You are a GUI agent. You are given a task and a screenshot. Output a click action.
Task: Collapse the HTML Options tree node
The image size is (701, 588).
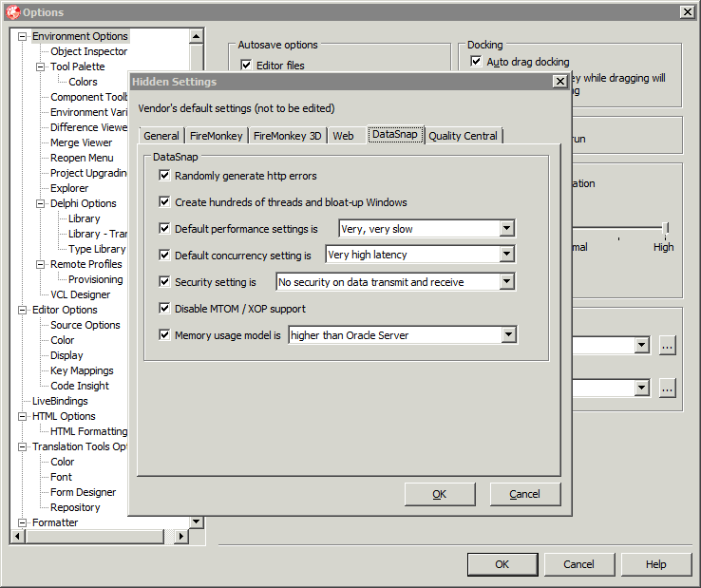coord(22,416)
